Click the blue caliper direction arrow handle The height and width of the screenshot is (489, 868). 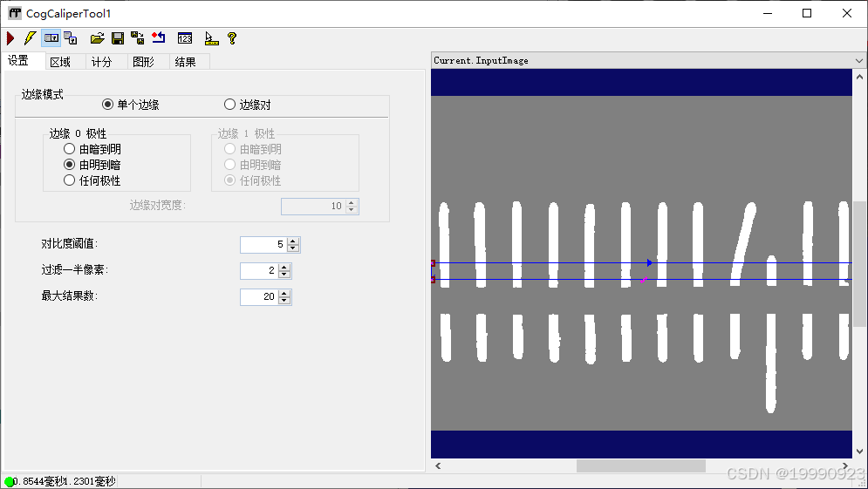[x=649, y=262]
